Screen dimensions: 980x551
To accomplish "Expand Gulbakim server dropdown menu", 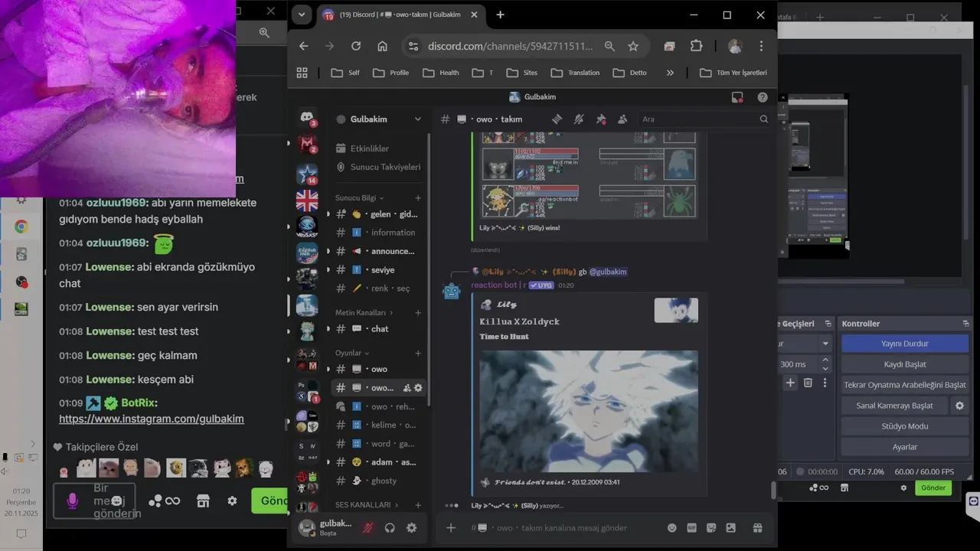I will (x=417, y=119).
